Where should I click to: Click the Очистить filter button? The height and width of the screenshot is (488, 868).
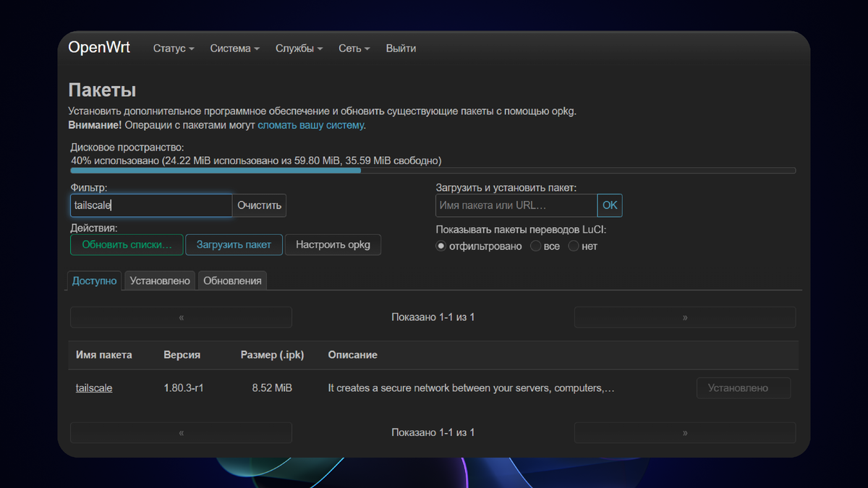coord(260,205)
